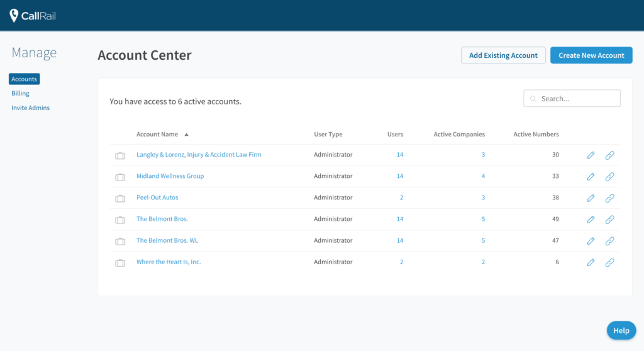
Task: Edit Where the Heart Is with pencil icon
Action: click(591, 262)
